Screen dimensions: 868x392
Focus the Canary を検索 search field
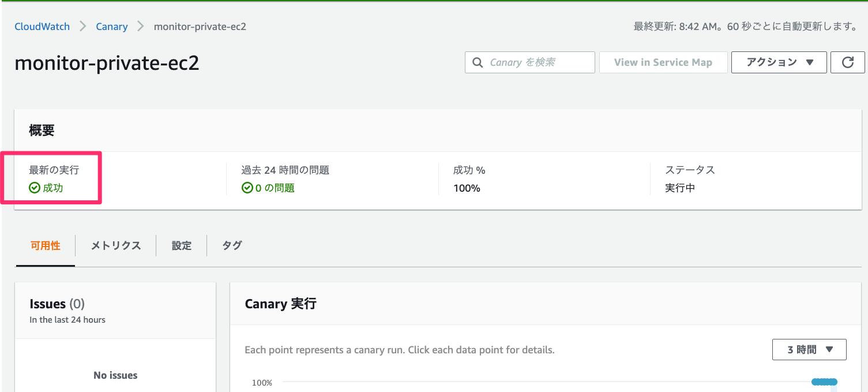[x=536, y=62]
